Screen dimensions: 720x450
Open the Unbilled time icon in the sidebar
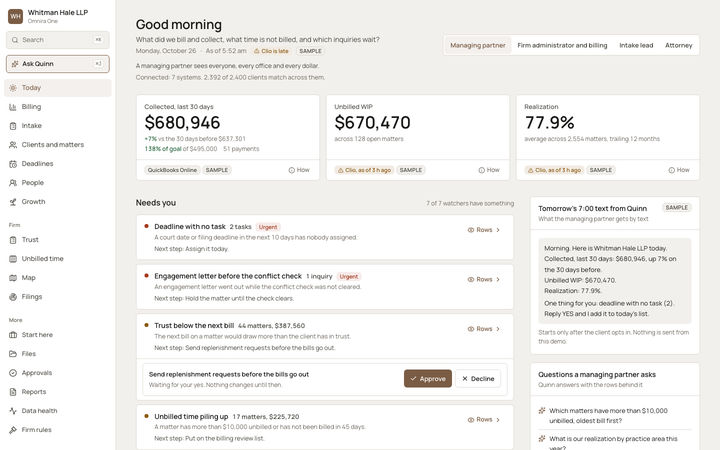[x=13, y=259]
